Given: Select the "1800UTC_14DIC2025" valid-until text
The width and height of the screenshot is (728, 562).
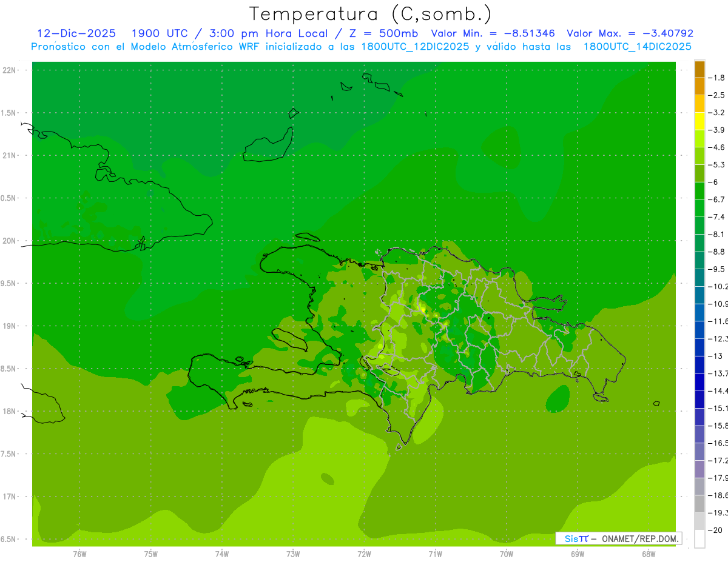Looking at the screenshot, I should pos(638,47).
